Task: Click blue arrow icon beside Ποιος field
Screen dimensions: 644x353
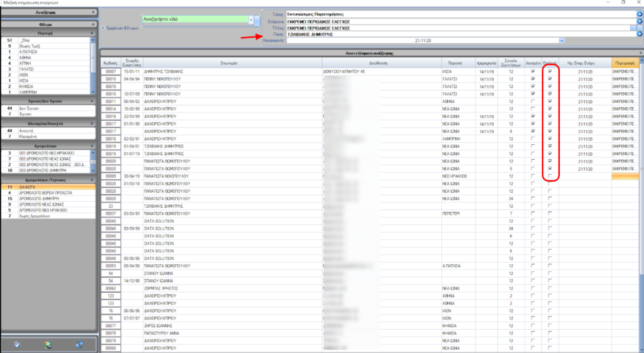Action: click(640, 34)
